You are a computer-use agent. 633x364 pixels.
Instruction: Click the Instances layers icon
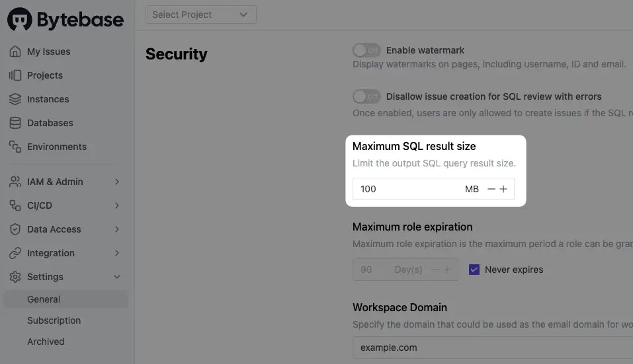tap(15, 99)
